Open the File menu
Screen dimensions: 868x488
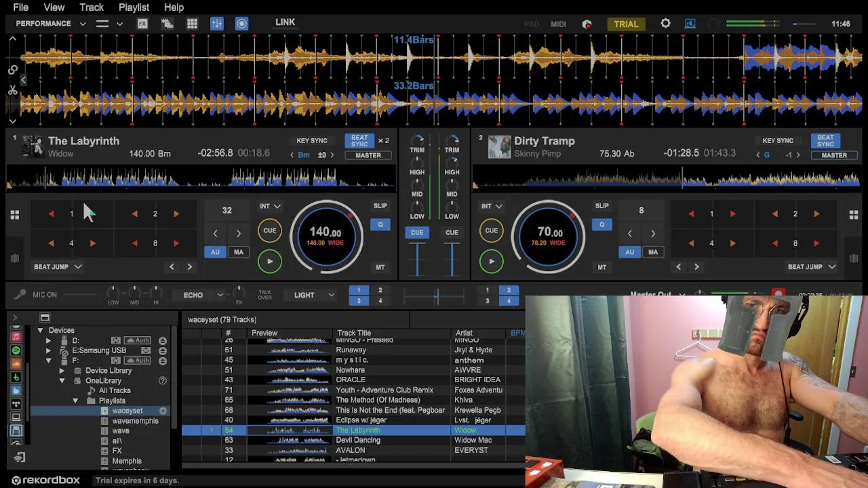[20, 7]
